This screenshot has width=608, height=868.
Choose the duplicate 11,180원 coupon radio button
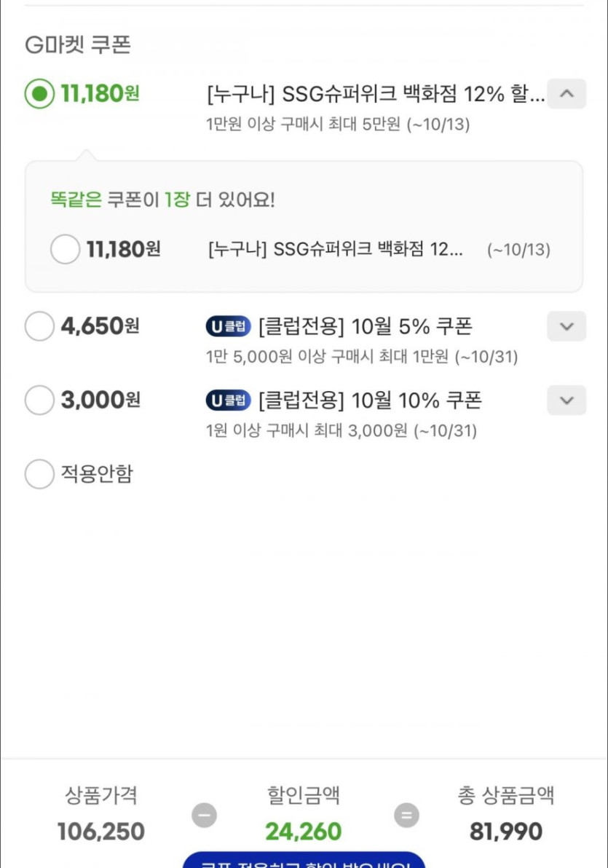[65, 250]
